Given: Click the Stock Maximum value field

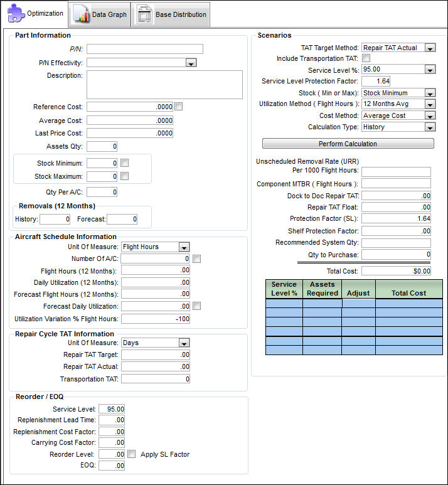Looking at the screenshot, I should pos(102,176).
